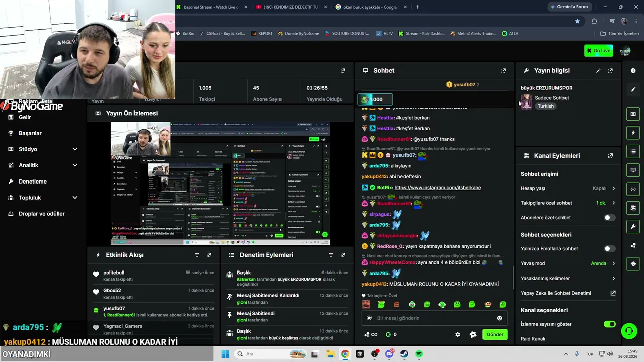Pop out the Etkinlik Akışı panel
This screenshot has width=644, height=362.
[x=209, y=255]
